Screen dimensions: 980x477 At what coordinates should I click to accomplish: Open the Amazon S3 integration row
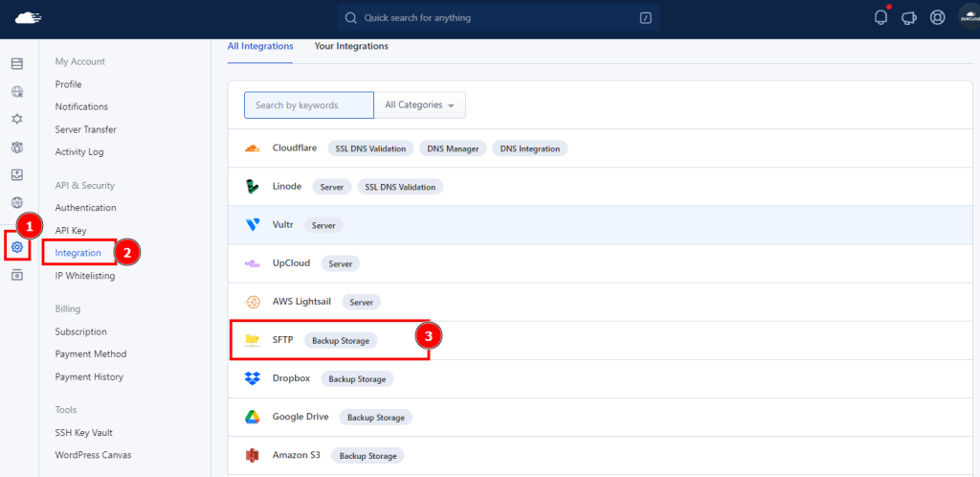[x=604, y=455]
